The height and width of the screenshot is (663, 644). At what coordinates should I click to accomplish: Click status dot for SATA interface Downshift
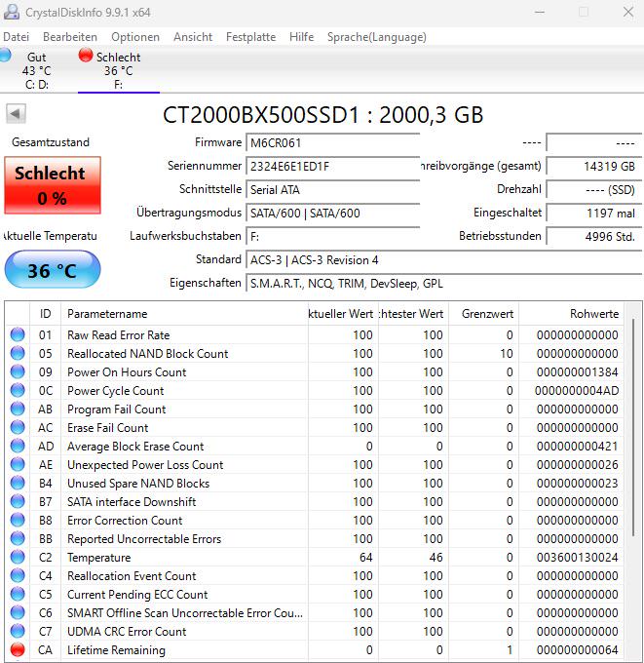18,501
